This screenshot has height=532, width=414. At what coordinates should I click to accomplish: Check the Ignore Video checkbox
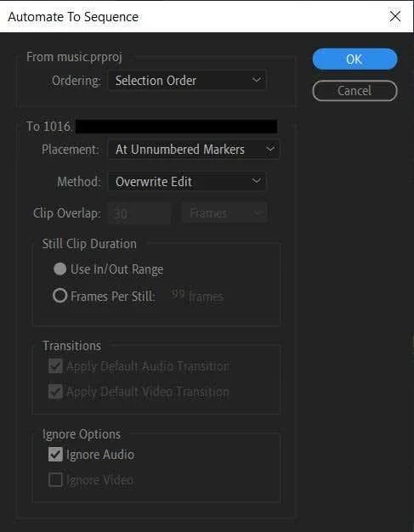point(55,480)
